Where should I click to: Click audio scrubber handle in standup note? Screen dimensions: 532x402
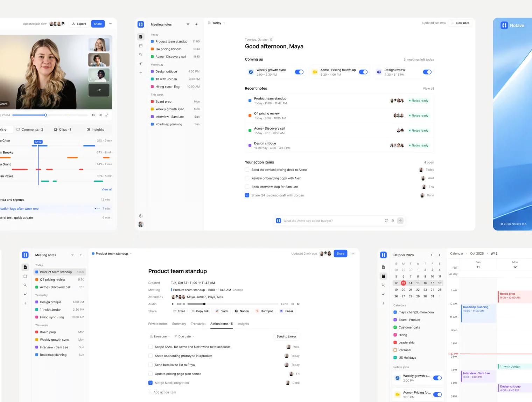click(x=204, y=304)
